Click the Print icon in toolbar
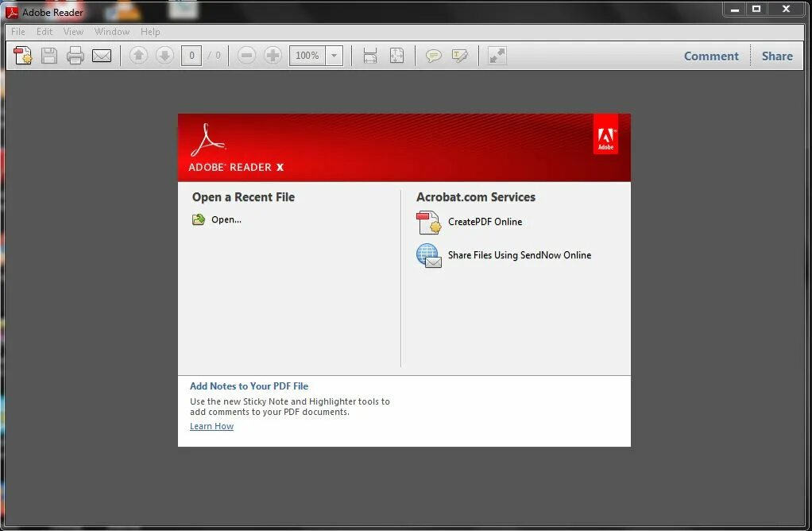This screenshot has width=812, height=531. pos(75,56)
